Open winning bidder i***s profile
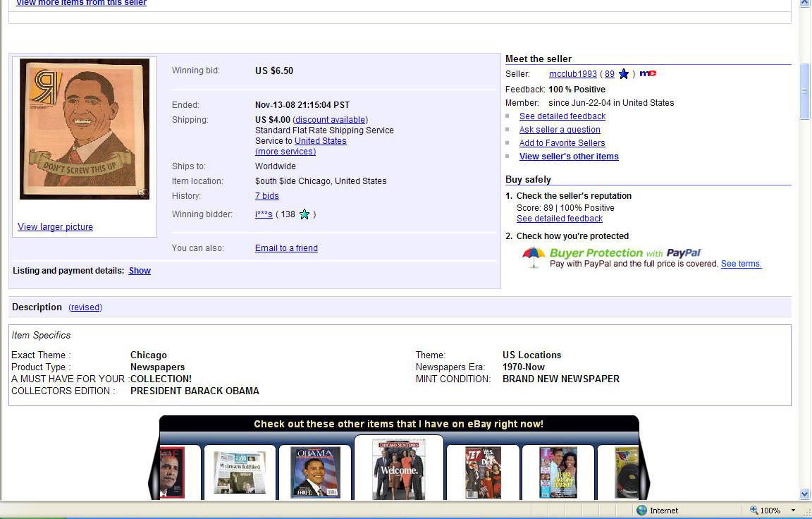The width and height of the screenshot is (812, 519). coord(264,214)
